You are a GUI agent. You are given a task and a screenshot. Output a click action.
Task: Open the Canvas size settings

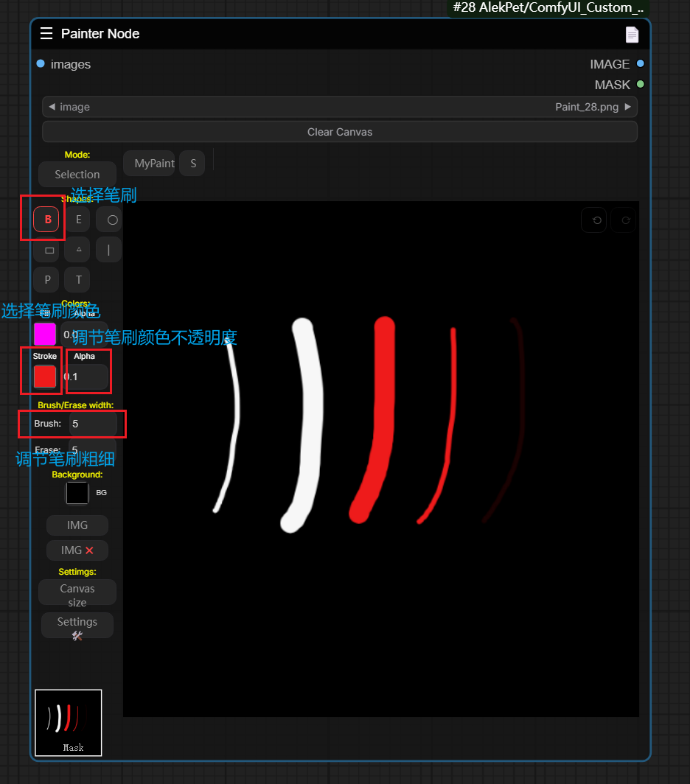point(77,595)
